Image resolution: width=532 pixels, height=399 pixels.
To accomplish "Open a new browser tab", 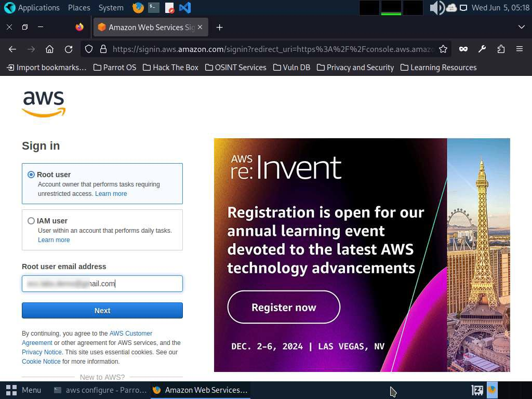I will point(219,27).
